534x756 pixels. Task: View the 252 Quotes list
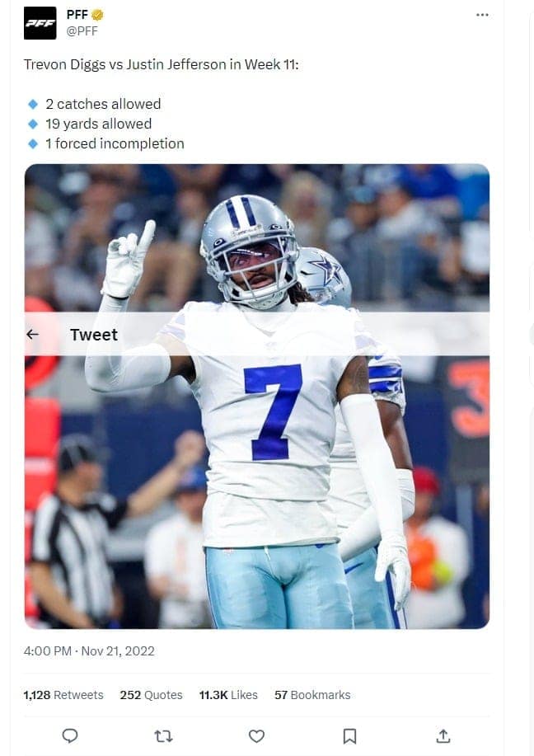152,695
